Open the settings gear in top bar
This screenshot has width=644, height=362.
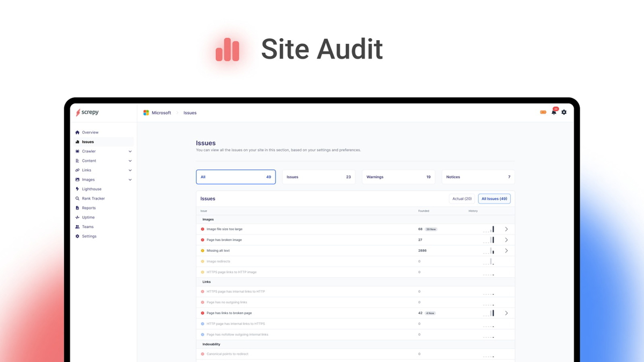(563, 112)
